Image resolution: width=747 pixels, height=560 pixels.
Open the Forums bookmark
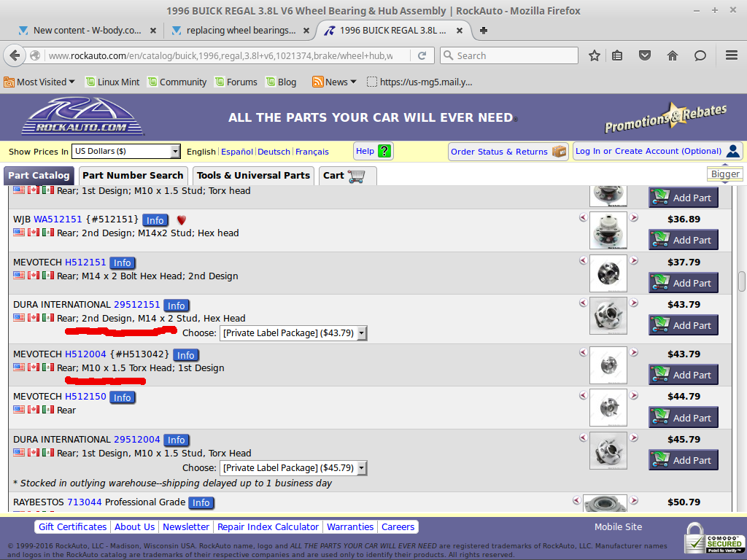[x=236, y=82]
